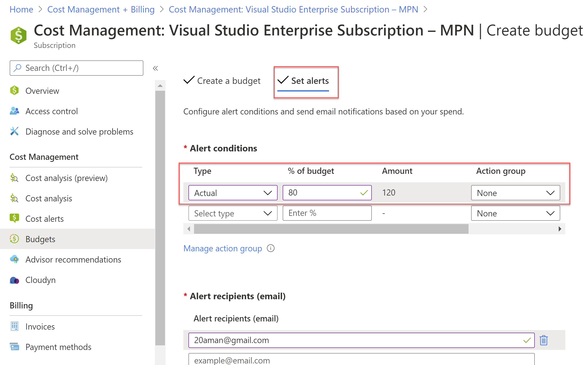
Task: Click the example@email.com input field
Action: coord(361,359)
